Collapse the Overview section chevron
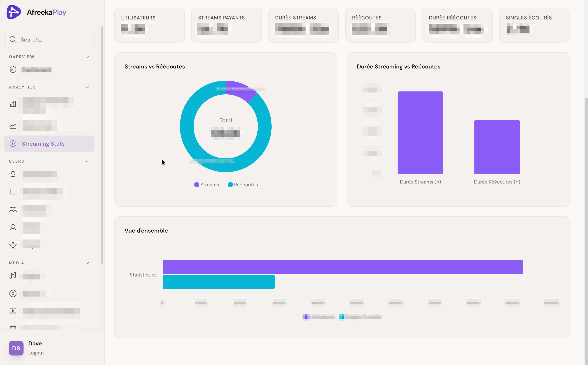The image size is (588, 365). coord(87,57)
